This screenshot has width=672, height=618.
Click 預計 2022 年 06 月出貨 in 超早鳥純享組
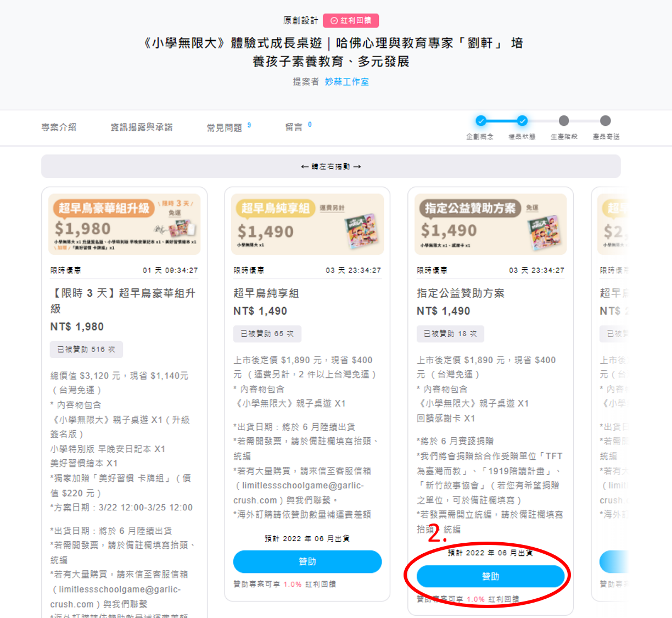[x=307, y=538]
